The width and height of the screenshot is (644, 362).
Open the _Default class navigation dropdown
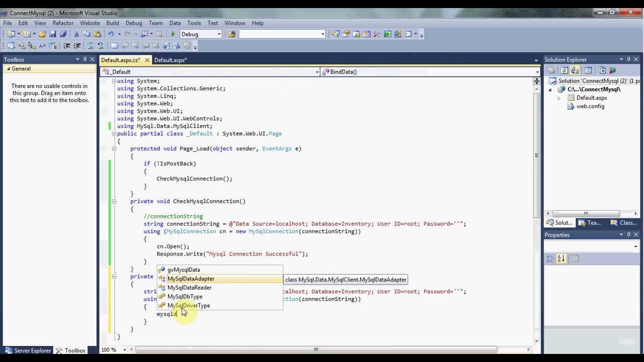pos(317,72)
